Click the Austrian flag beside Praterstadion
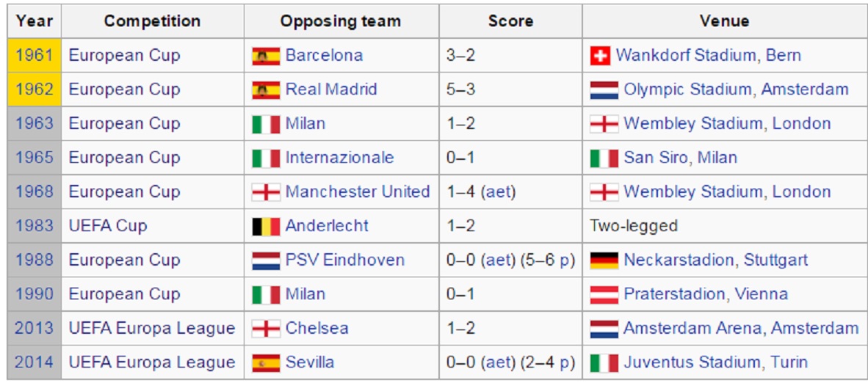868x383 pixels. pyautogui.click(x=604, y=294)
